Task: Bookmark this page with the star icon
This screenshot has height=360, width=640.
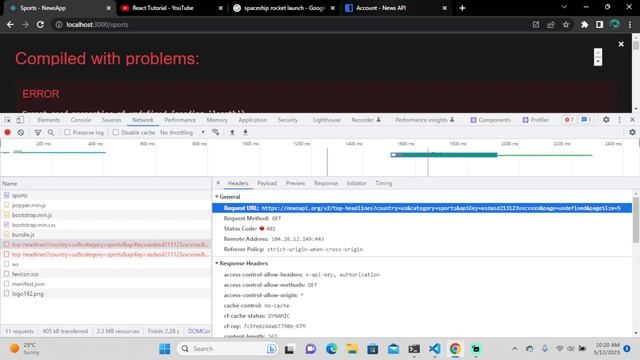Action: [x=566, y=24]
